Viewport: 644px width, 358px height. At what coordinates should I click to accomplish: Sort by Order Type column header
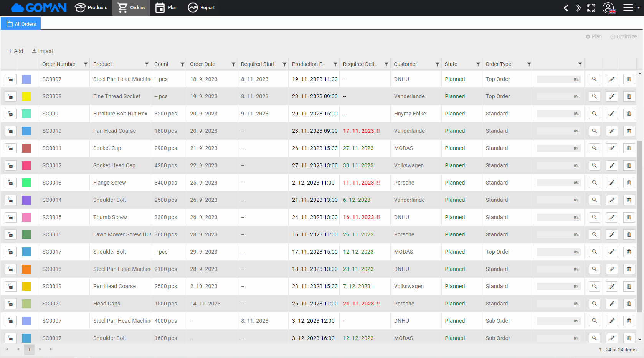coord(498,64)
